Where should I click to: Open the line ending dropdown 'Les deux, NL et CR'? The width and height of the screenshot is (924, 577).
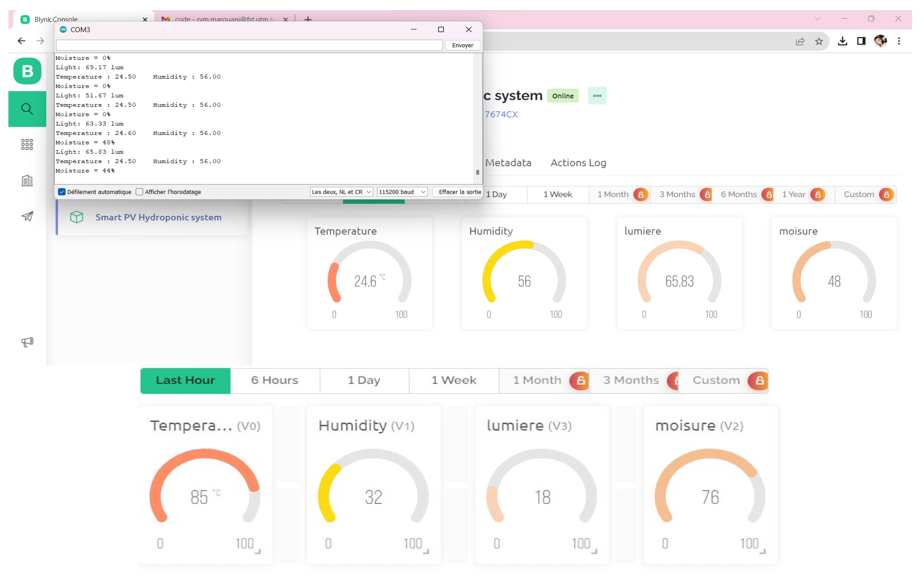pyautogui.click(x=341, y=192)
